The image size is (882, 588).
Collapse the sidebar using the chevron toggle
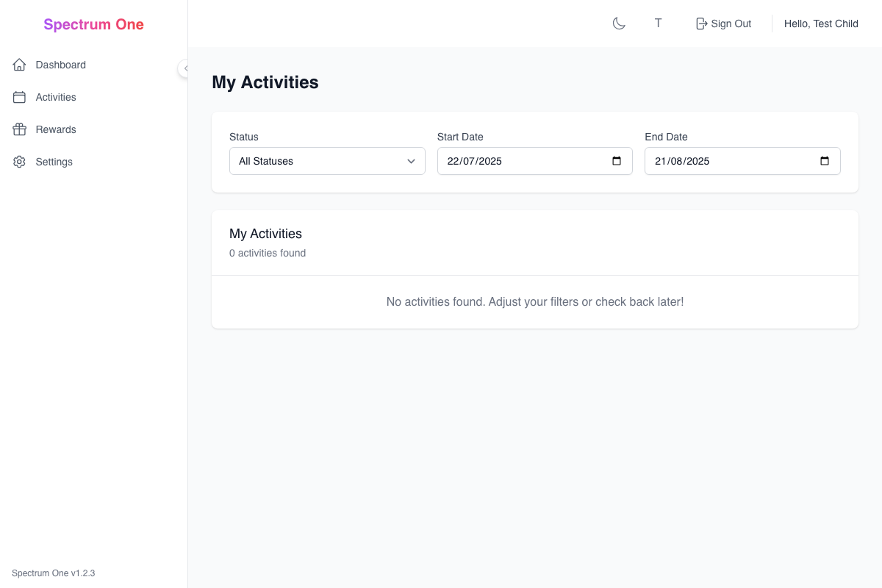[x=184, y=68]
